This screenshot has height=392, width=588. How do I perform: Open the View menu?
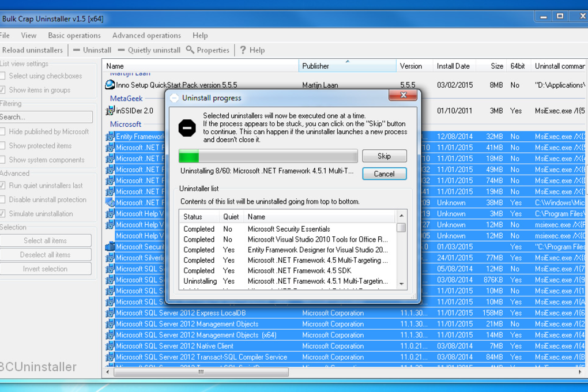(x=28, y=35)
